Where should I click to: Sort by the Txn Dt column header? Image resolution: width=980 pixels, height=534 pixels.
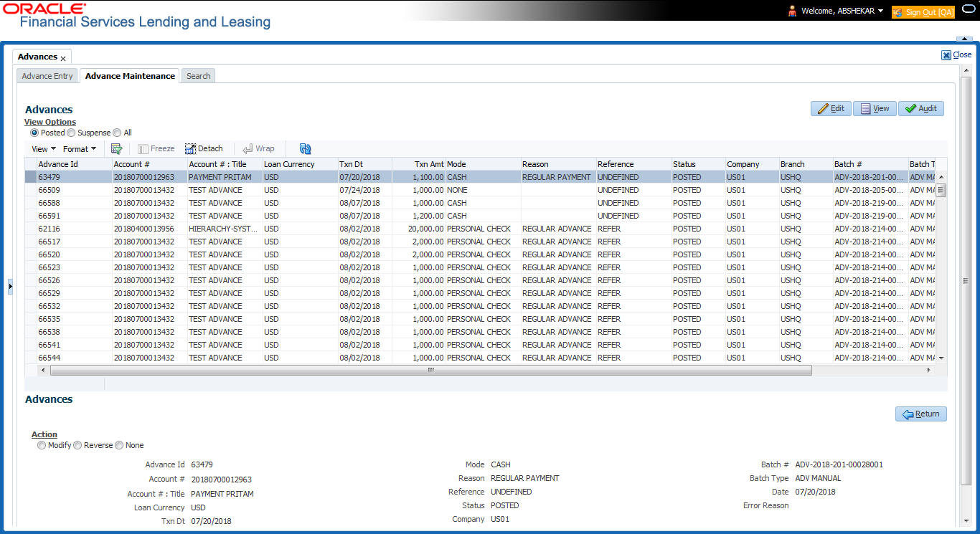(x=365, y=164)
